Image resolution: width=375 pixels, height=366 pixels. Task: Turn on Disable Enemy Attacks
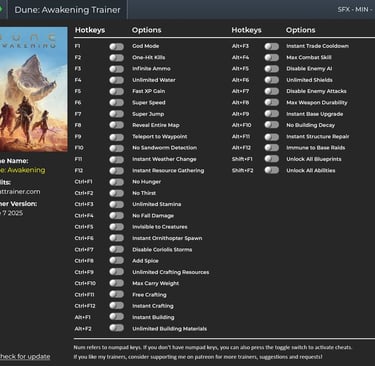(272, 91)
